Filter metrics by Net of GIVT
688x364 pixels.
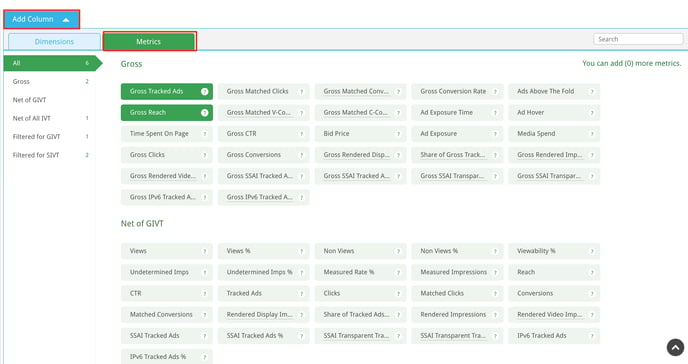[50, 100]
